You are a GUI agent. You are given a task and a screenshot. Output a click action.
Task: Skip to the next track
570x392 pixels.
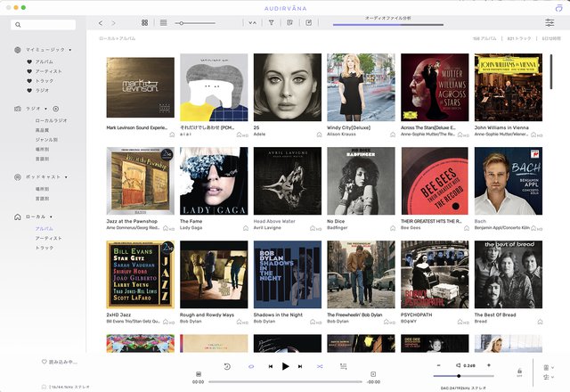301,366
